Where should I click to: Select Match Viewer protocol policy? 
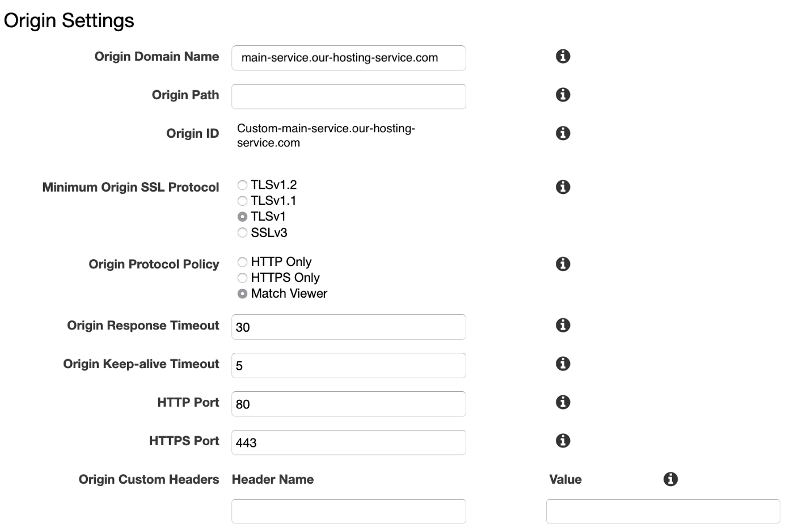click(x=243, y=293)
